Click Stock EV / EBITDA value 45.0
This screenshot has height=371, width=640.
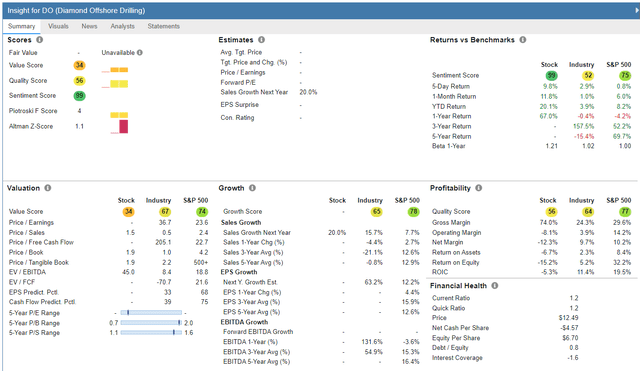pyautogui.click(x=128, y=272)
